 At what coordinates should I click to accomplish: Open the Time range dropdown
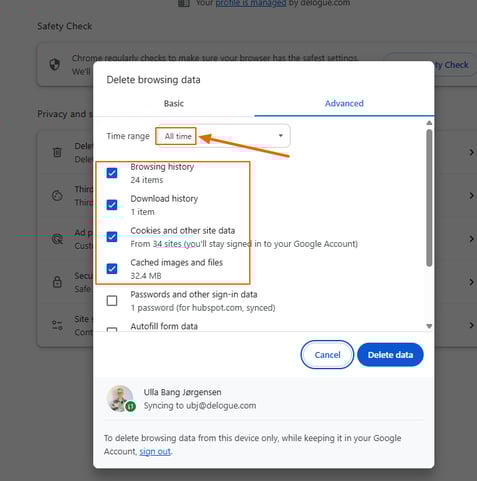click(x=223, y=136)
